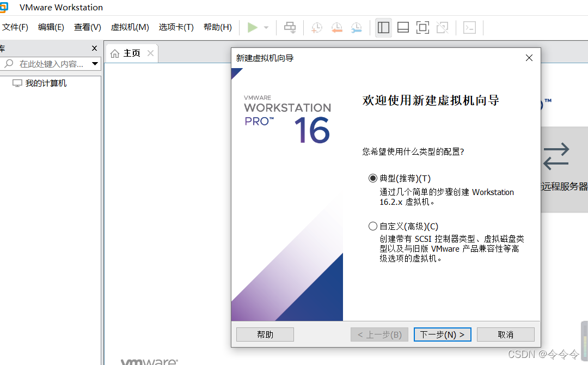This screenshot has width=588, height=365.
Task: Open the 查看(V) menu
Action: pos(87,27)
